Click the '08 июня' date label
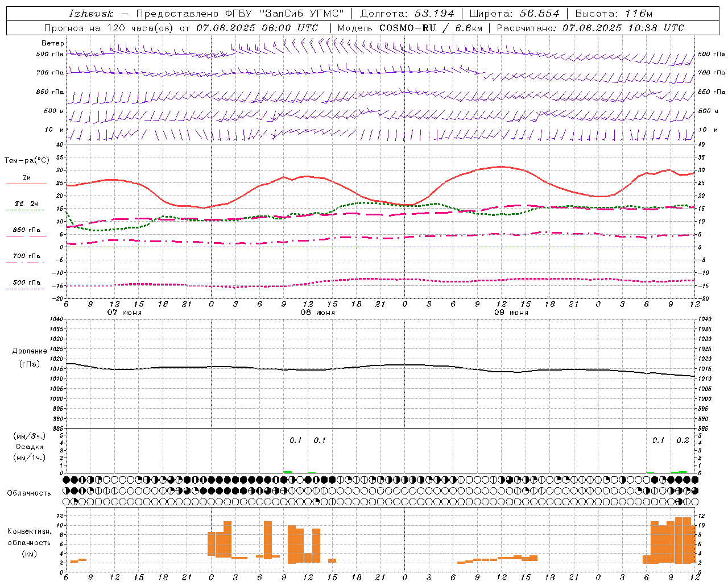The image size is (728, 582). pyautogui.click(x=318, y=313)
